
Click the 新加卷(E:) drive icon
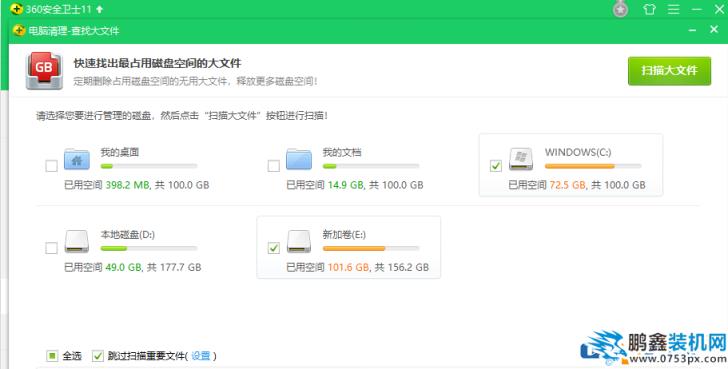click(299, 241)
